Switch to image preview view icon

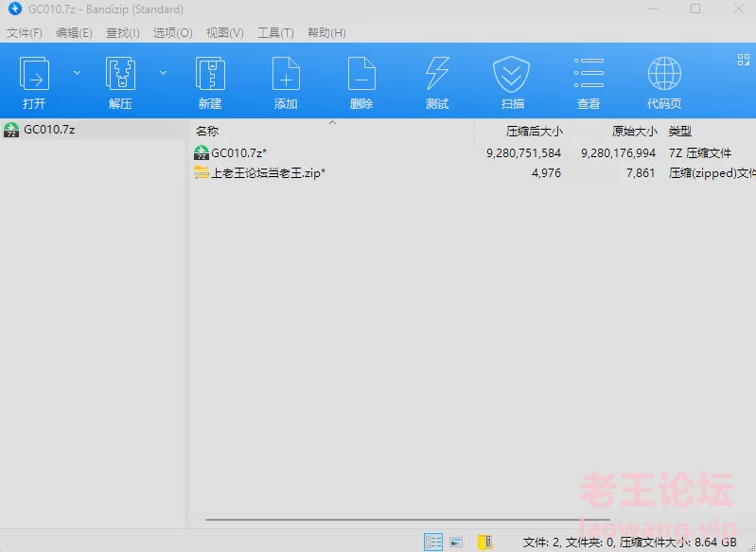(456, 542)
